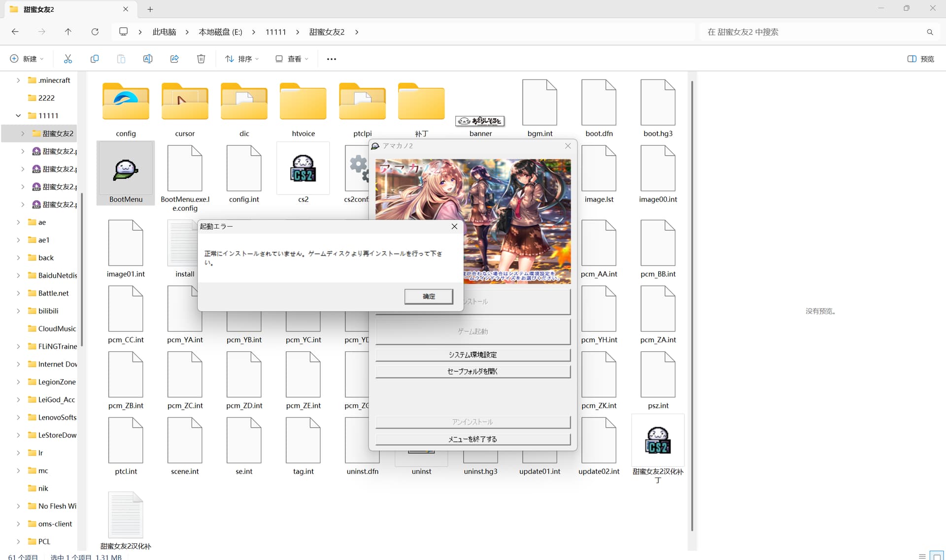Open the more options ellipsis menu
Viewport: 946px width, 560px height.
(332, 59)
